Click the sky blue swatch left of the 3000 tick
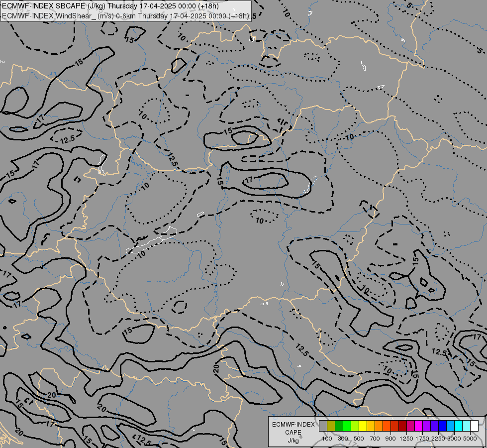 [x=450, y=426]
